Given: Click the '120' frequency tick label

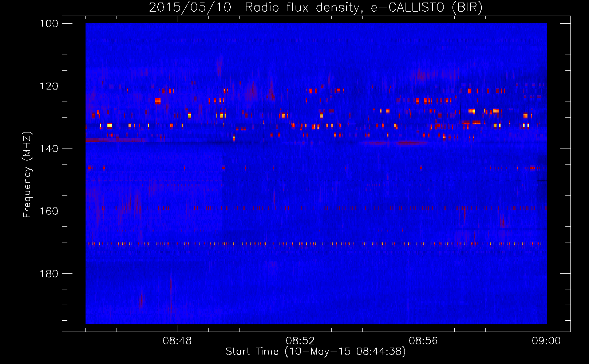Looking at the screenshot, I should point(49,86).
